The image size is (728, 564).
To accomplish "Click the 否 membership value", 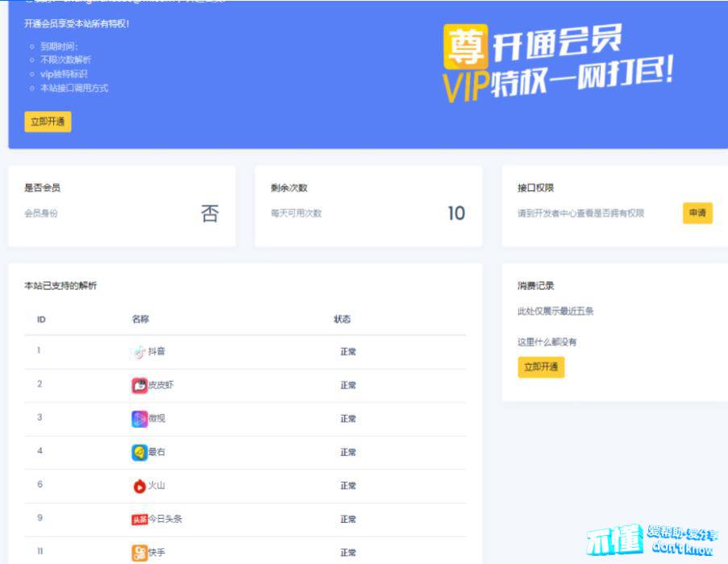I will coord(210,214).
